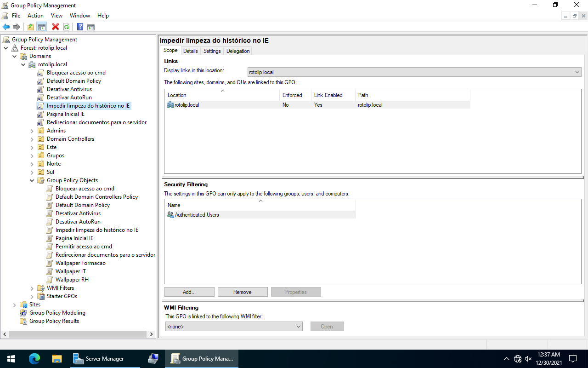Click the Remove button under Security Filtering

tap(243, 292)
